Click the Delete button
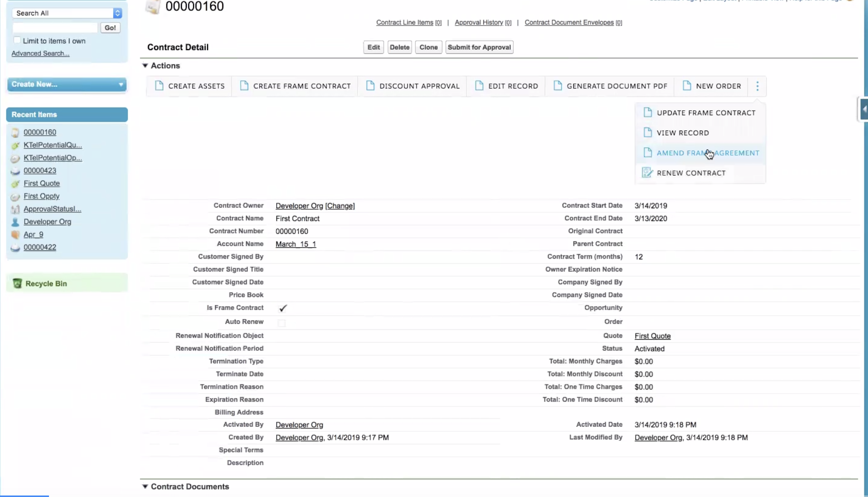 (x=399, y=47)
